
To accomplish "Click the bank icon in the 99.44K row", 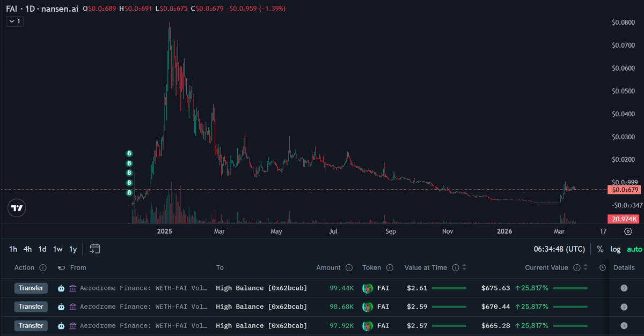I will pos(73,288).
